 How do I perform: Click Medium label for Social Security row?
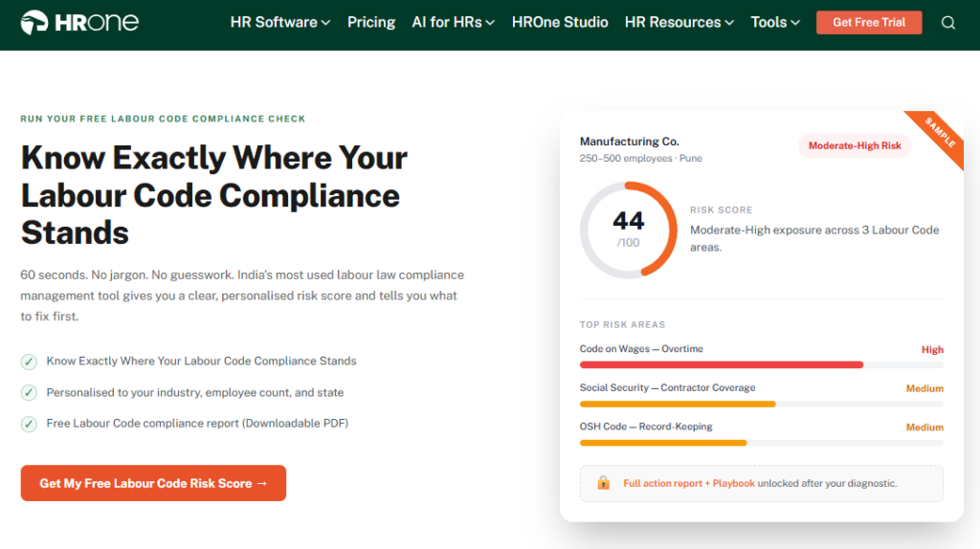[x=925, y=388]
